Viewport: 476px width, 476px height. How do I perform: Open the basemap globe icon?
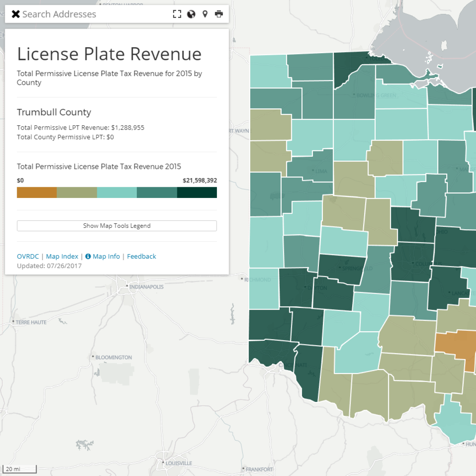point(191,14)
